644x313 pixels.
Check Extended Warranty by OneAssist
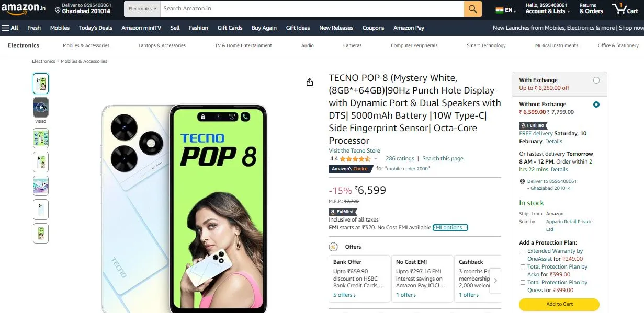523,251
